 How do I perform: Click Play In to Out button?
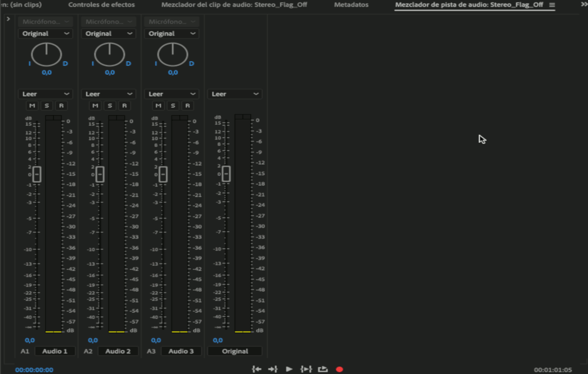pyautogui.click(x=306, y=369)
